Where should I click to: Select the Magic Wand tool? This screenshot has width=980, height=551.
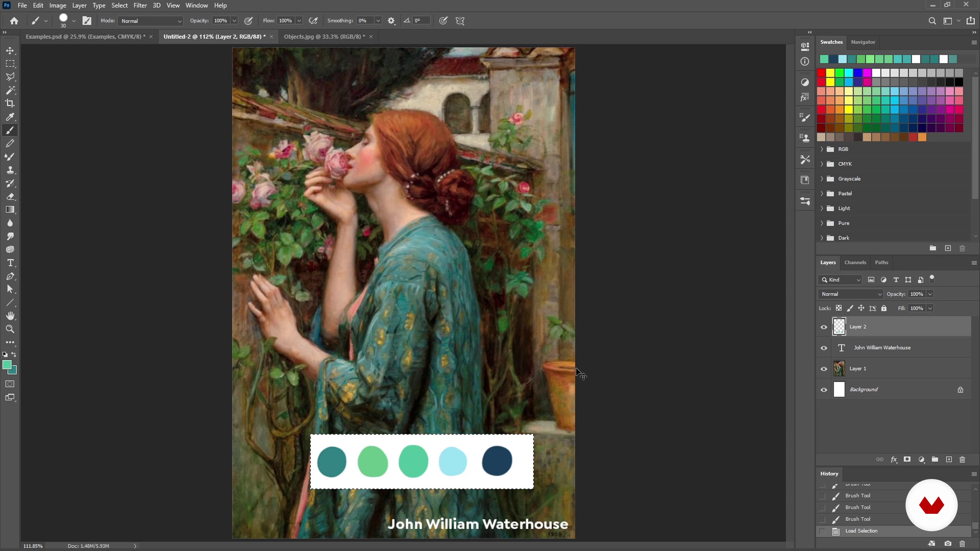click(x=10, y=90)
